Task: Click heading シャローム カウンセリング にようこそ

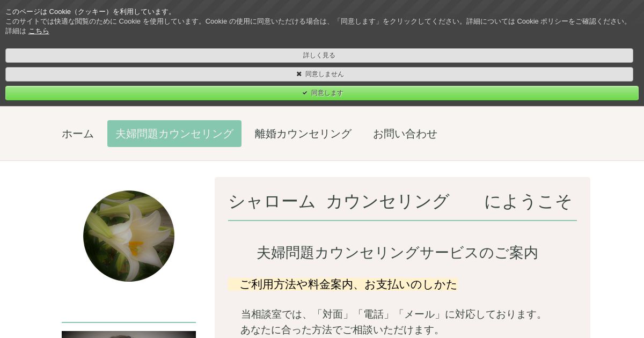Action: pyautogui.click(x=400, y=201)
